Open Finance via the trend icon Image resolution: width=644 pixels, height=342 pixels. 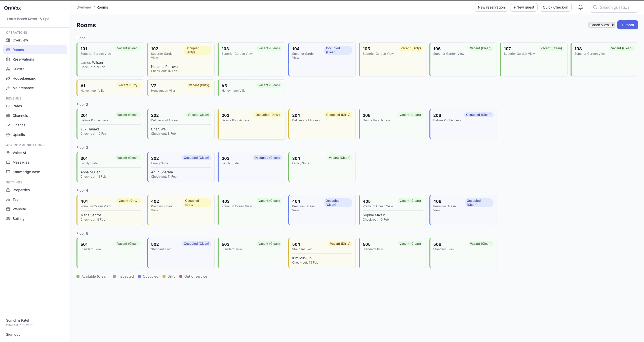8,125
